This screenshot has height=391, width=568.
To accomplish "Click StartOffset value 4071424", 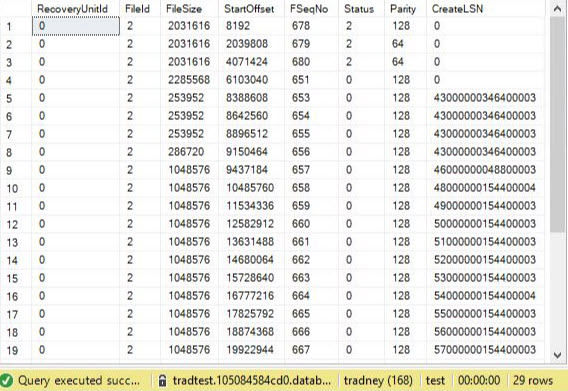I will tap(247, 62).
